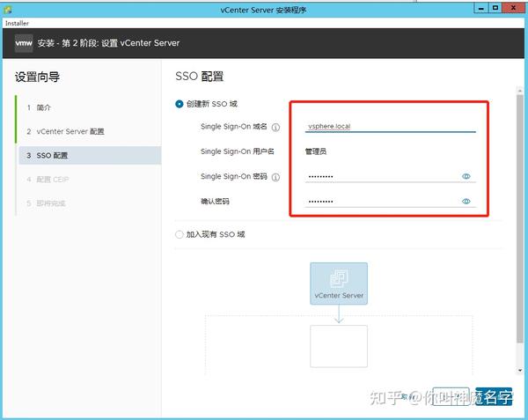Click the info icon beside Single Sign-On 密码
Viewport: 528px width, 420px height.
275,177
